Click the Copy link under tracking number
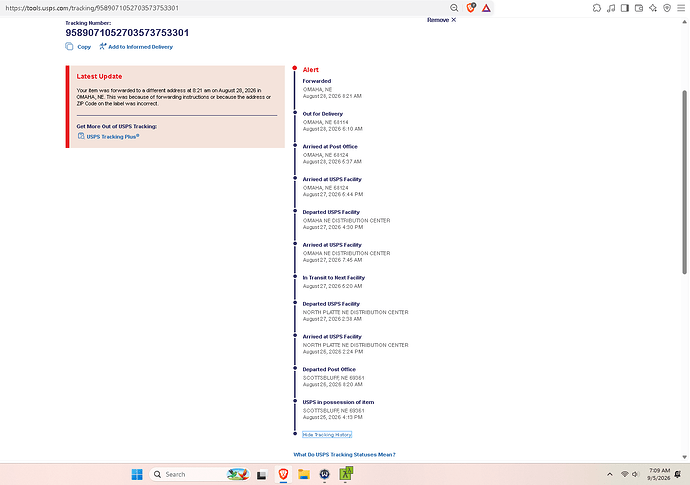Image resolution: width=690 pixels, height=485 pixels. tap(84, 47)
